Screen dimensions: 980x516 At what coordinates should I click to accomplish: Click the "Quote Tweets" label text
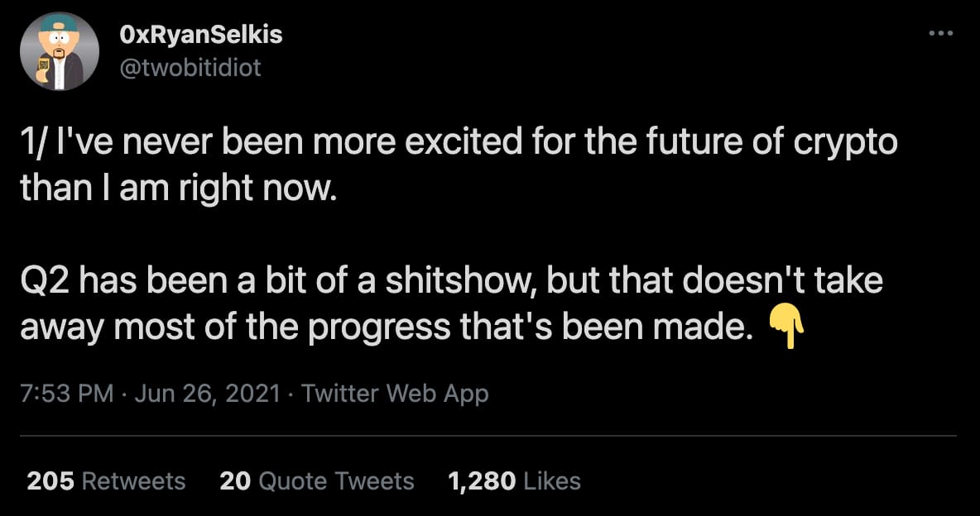[336, 481]
